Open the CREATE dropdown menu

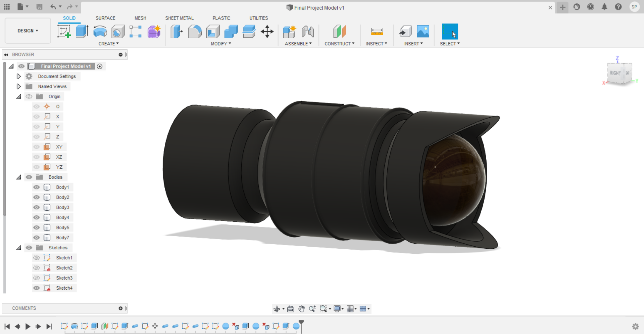click(x=108, y=44)
